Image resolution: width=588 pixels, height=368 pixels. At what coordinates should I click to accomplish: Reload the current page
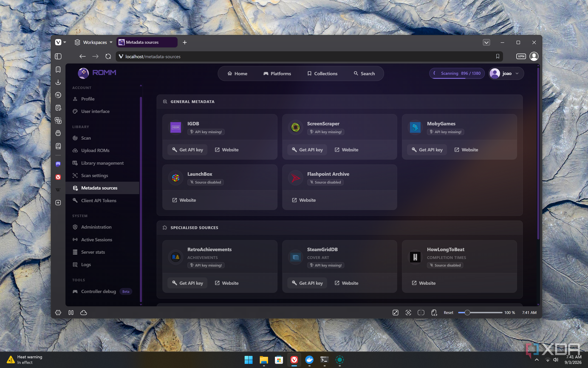click(108, 57)
